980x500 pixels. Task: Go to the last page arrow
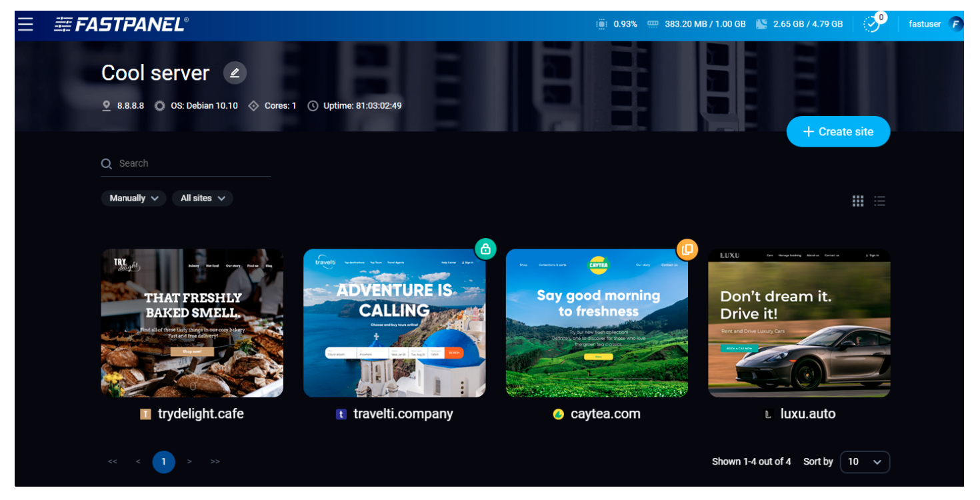pyautogui.click(x=215, y=462)
